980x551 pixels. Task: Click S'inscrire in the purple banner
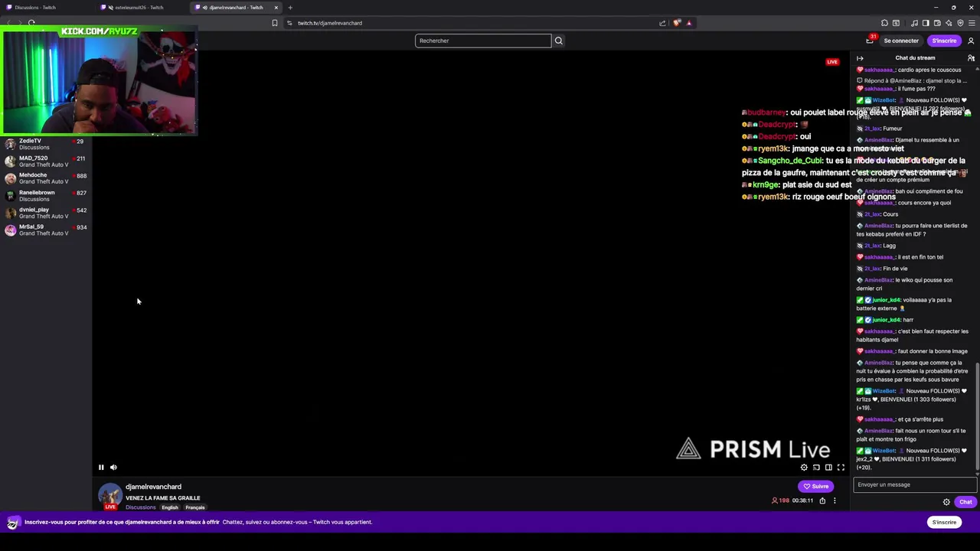point(944,522)
